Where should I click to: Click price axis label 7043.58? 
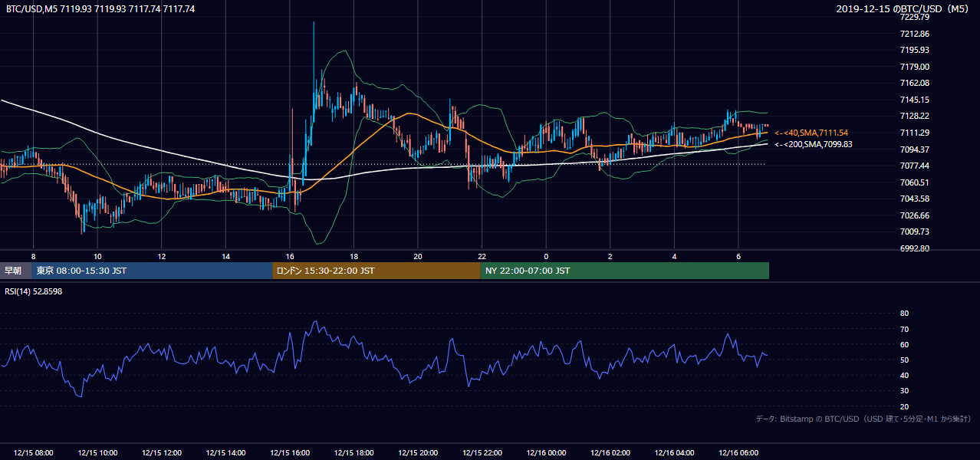[915, 199]
